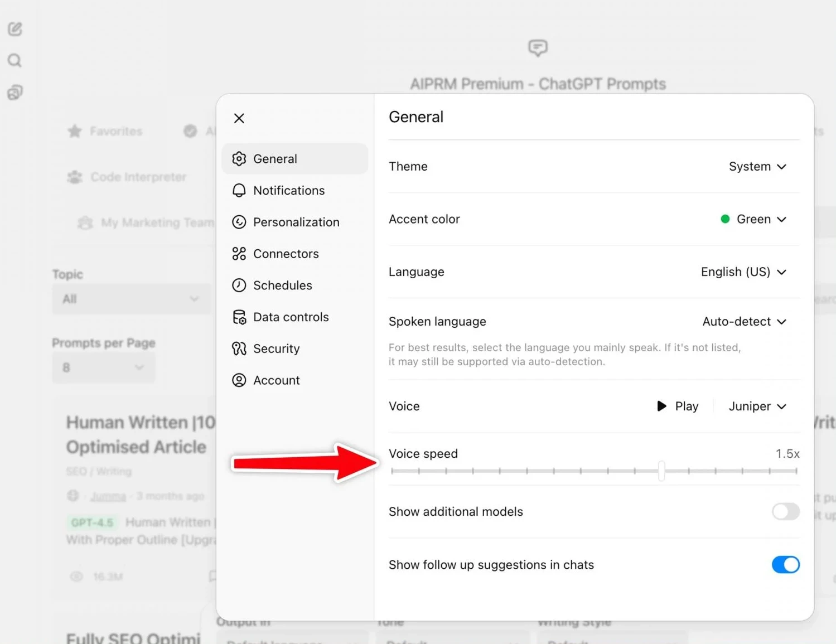Close the settings dialog with the X
This screenshot has height=644, width=836.
click(x=239, y=118)
